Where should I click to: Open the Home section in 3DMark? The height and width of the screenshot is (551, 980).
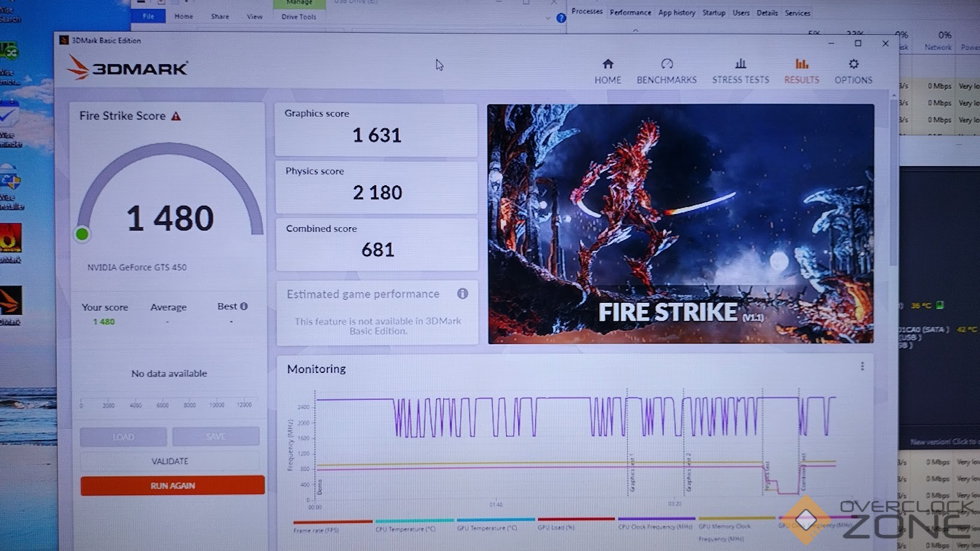click(608, 71)
